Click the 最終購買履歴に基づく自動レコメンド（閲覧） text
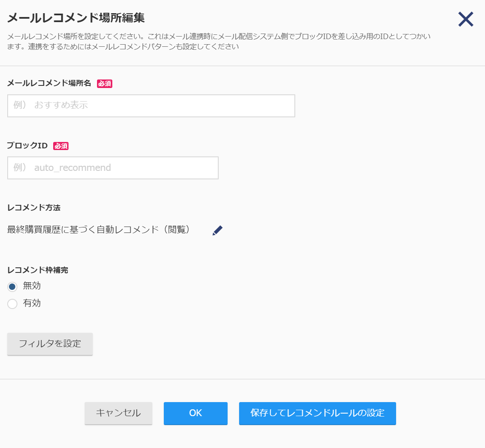The width and height of the screenshot is (485, 448). (x=99, y=230)
